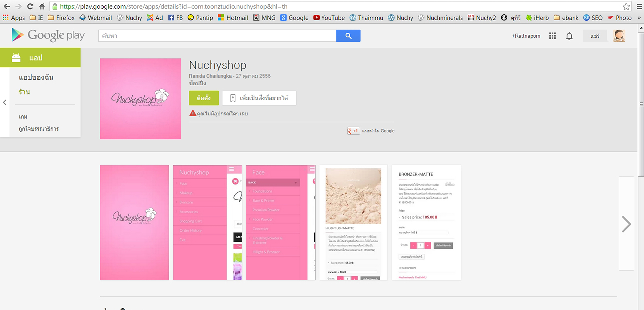The width and height of the screenshot is (644, 310).
Task: Open the Hotmail bookmark
Action: (x=233, y=18)
